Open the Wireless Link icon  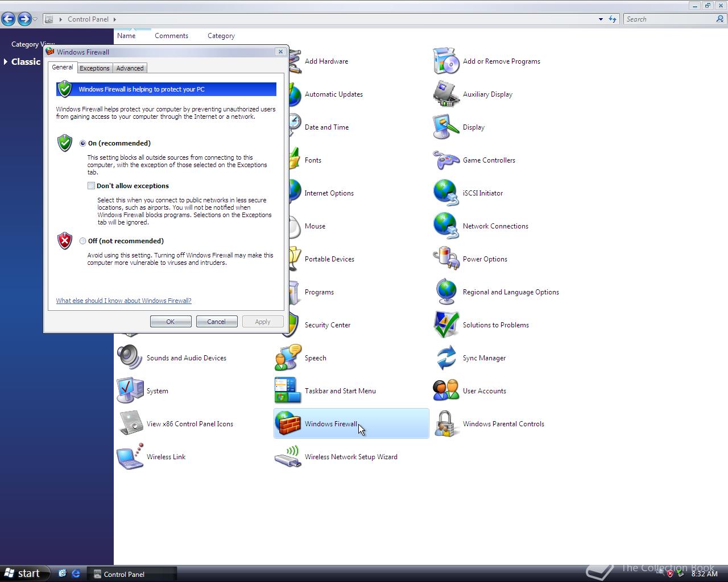(130, 456)
